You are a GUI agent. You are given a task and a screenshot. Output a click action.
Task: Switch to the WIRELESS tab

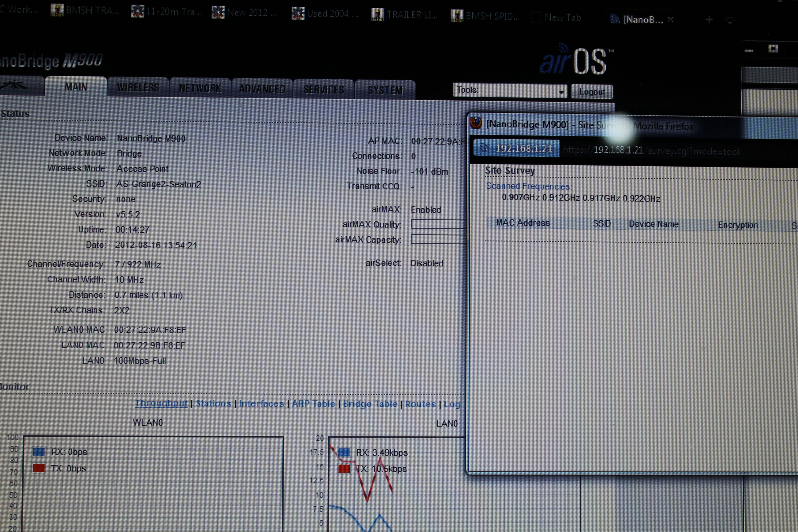point(138,88)
